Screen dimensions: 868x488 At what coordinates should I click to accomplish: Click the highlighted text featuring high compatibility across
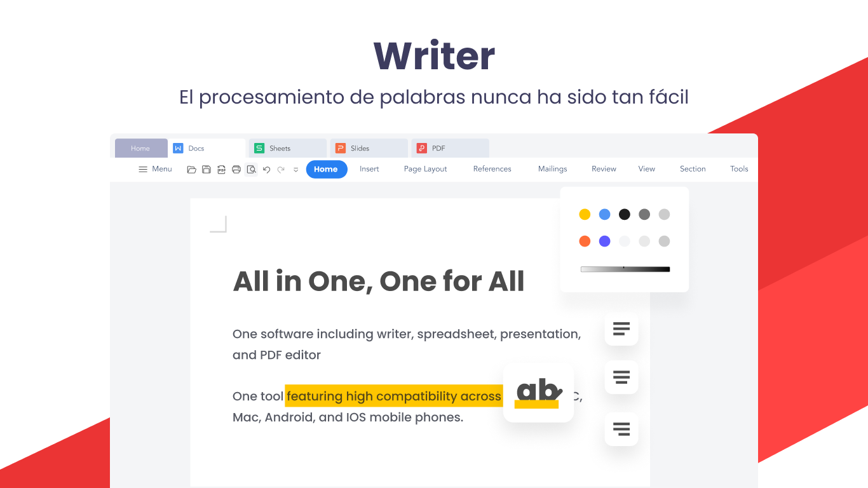(394, 396)
